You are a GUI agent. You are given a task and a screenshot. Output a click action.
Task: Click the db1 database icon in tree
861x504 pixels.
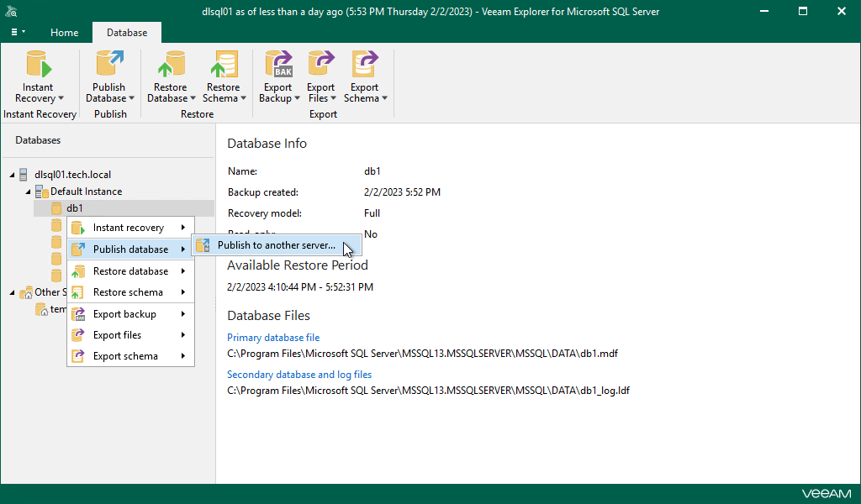point(56,208)
